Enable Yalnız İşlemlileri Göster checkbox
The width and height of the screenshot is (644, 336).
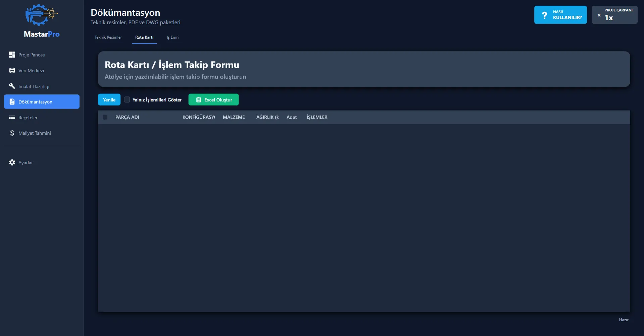[127, 99]
